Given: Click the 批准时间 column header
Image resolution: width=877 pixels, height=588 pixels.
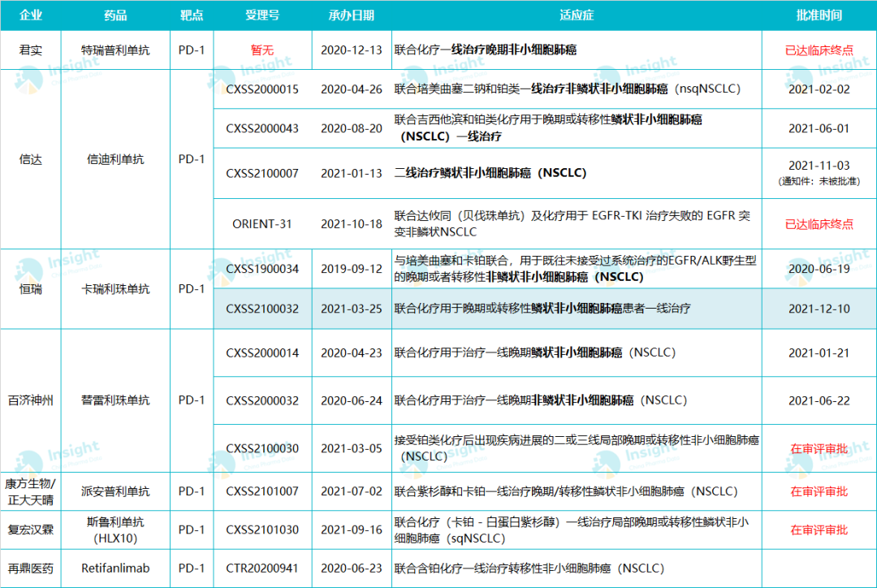Looking at the screenshot, I should [x=819, y=15].
